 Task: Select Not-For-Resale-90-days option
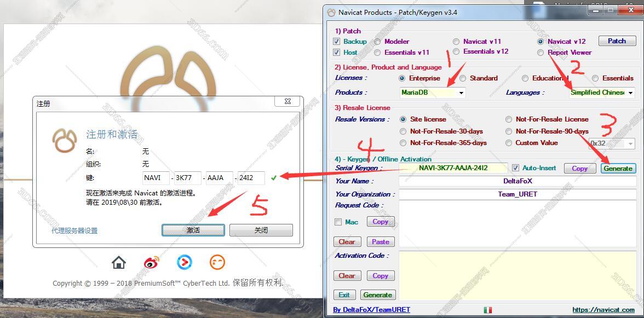click(x=509, y=131)
